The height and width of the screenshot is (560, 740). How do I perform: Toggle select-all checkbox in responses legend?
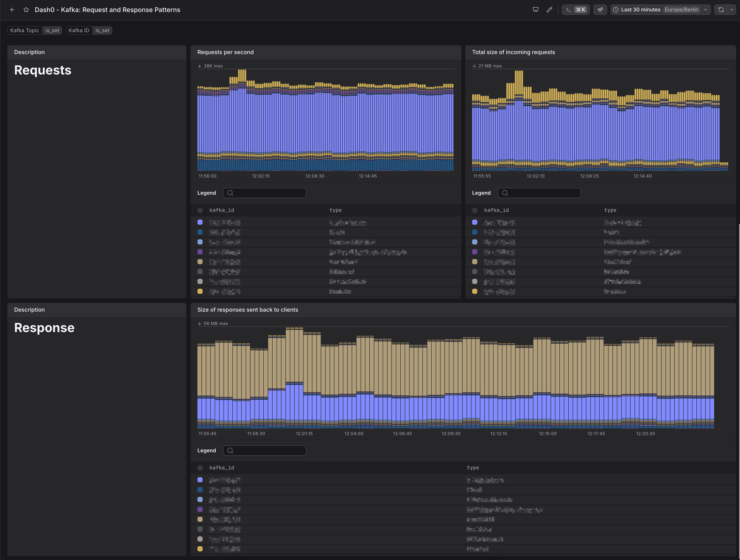point(200,468)
